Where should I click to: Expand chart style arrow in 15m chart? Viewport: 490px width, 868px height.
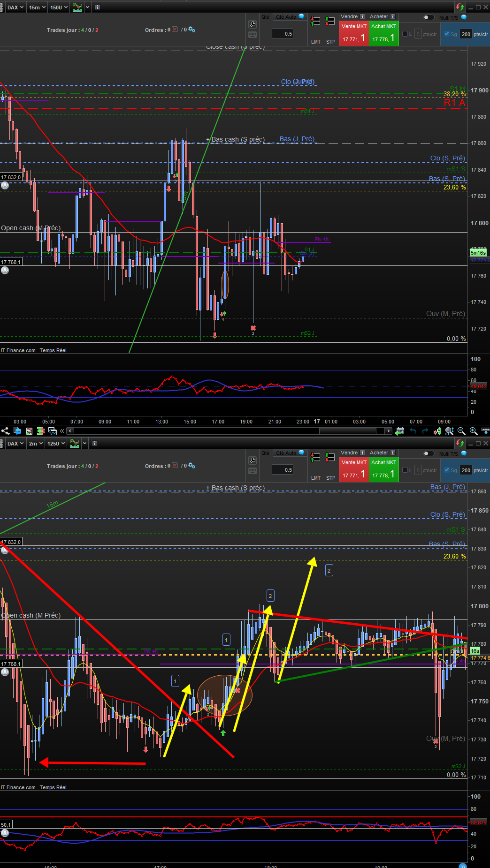[x=87, y=7]
